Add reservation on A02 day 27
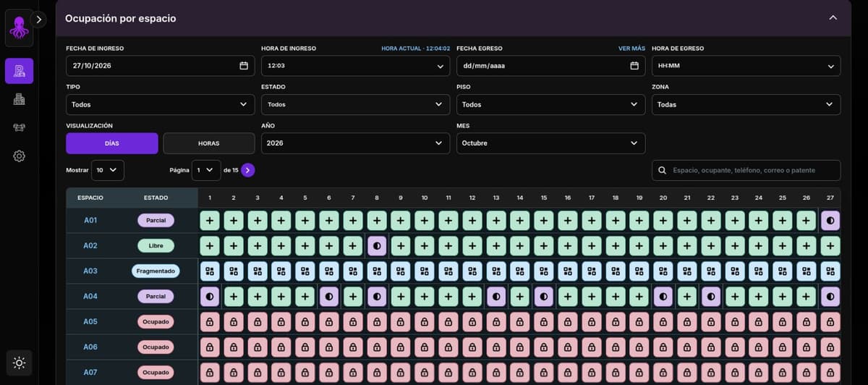Viewport: 868px width, 385px height. (830, 245)
